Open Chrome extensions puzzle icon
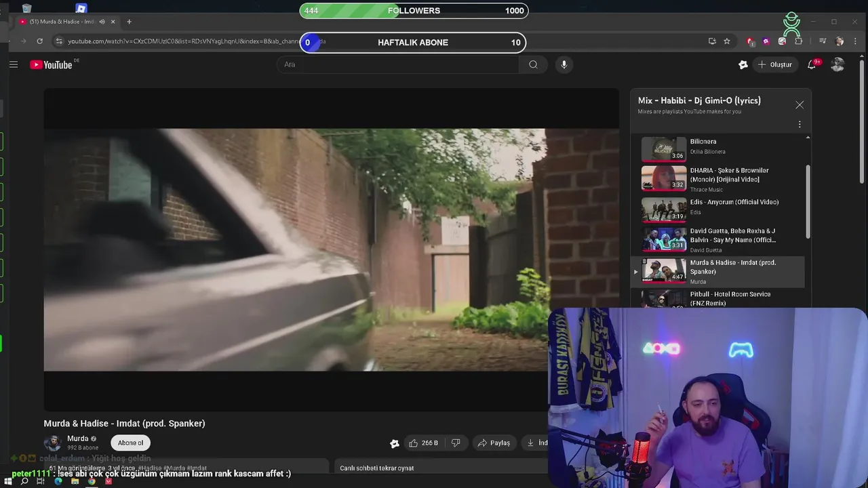 pos(798,41)
